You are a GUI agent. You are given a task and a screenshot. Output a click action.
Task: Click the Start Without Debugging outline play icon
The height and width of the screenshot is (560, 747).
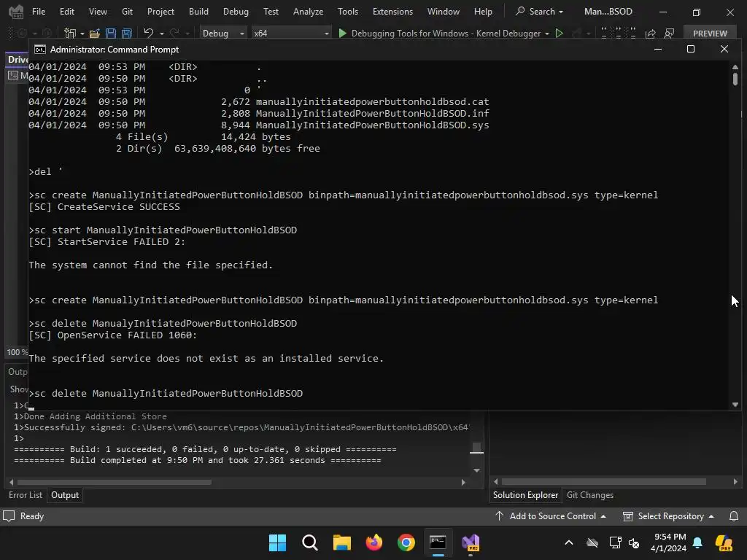tap(560, 34)
